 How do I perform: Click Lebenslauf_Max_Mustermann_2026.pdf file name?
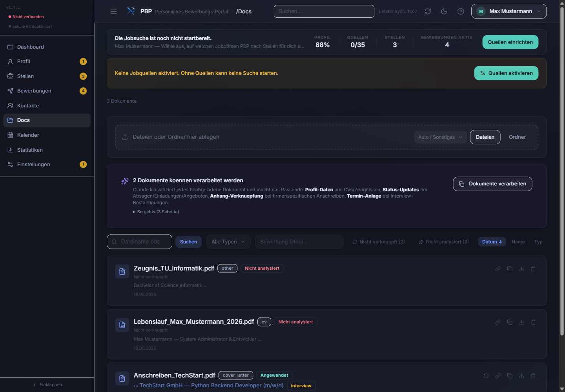(194, 322)
